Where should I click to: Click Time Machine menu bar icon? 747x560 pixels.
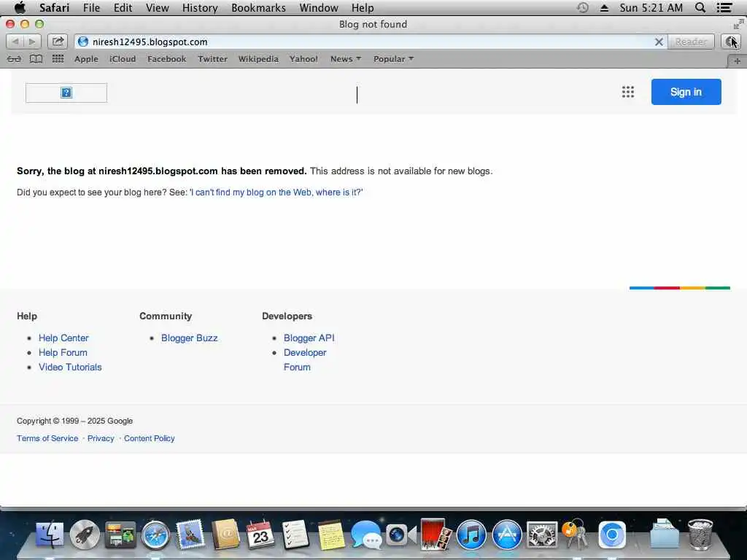[583, 7]
